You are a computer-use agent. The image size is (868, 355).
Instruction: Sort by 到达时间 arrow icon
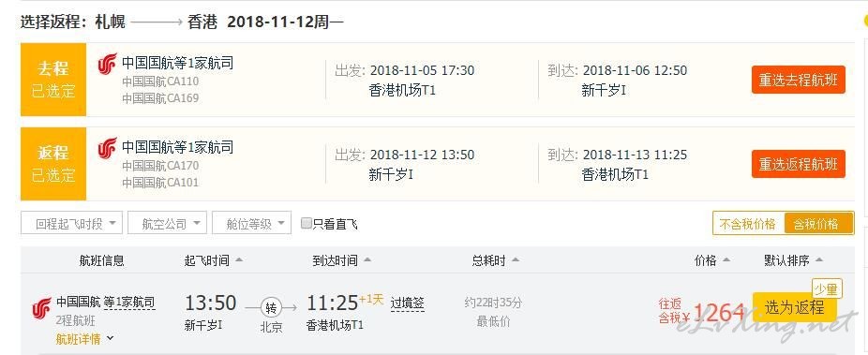pos(367,260)
